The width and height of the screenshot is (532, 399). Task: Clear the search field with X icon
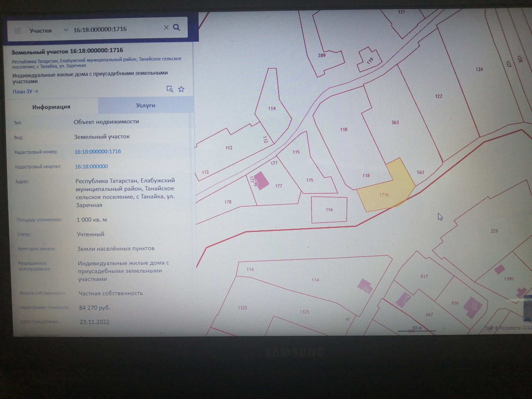[x=166, y=27]
